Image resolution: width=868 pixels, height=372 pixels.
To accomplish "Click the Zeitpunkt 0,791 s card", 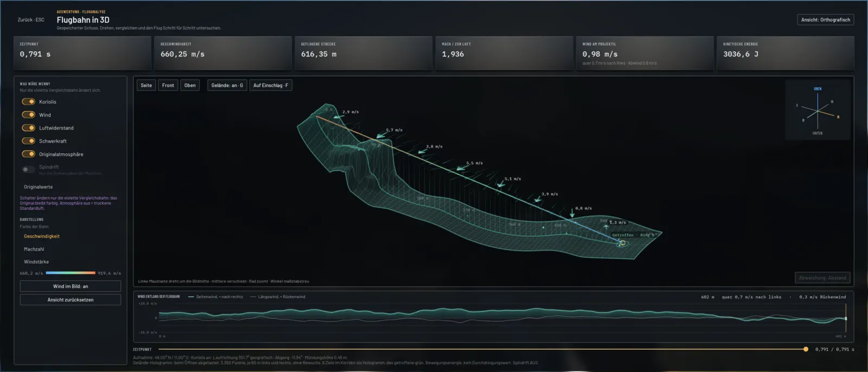I will pos(82,53).
